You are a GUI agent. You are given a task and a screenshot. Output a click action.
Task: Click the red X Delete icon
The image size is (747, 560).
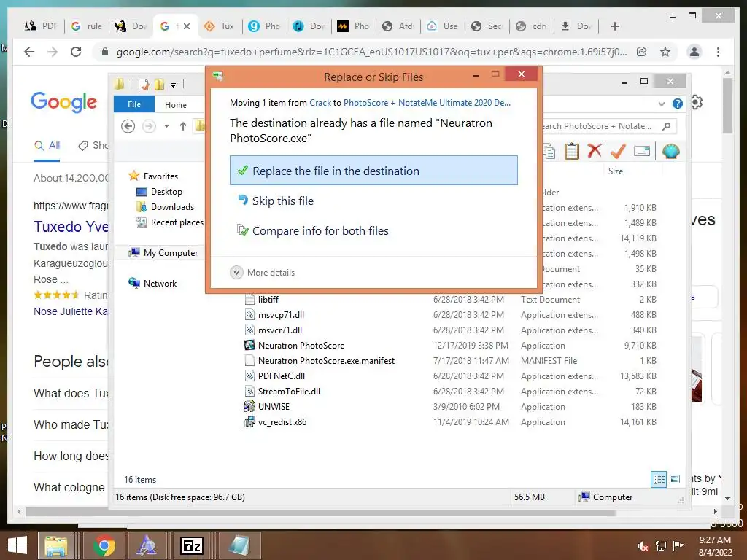pos(594,151)
